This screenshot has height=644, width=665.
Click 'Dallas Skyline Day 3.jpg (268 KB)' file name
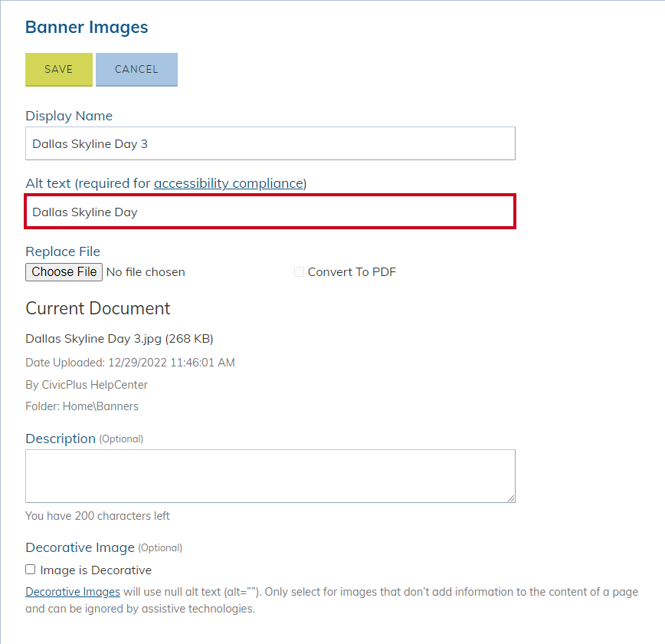click(x=120, y=339)
